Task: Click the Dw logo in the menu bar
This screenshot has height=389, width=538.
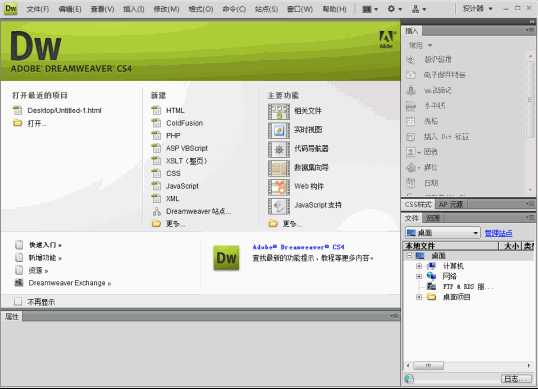Action: tap(10, 9)
